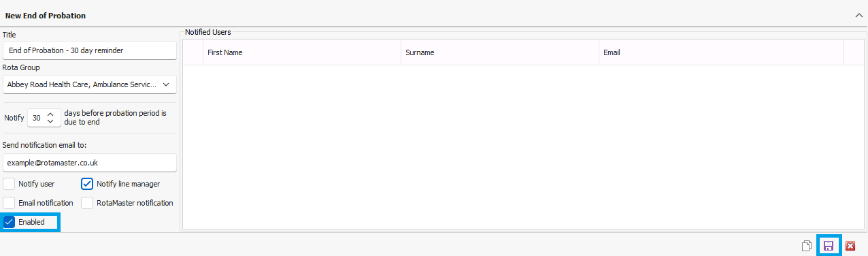
Task: Click the red Cancel X icon
Action: (850, 246)
